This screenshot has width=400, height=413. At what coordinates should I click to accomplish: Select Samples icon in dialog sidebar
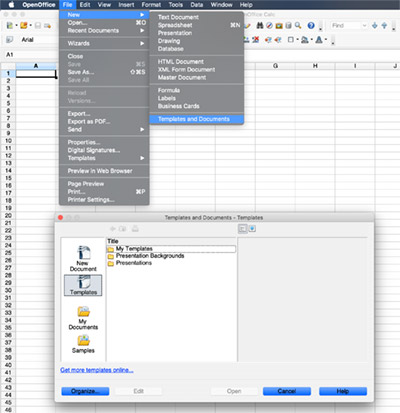click(x=83, y=344)
